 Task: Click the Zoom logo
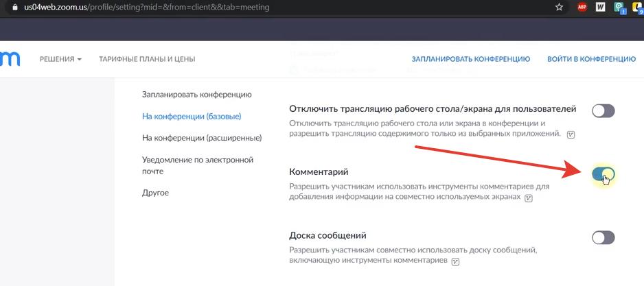click(x=10, y=59)
